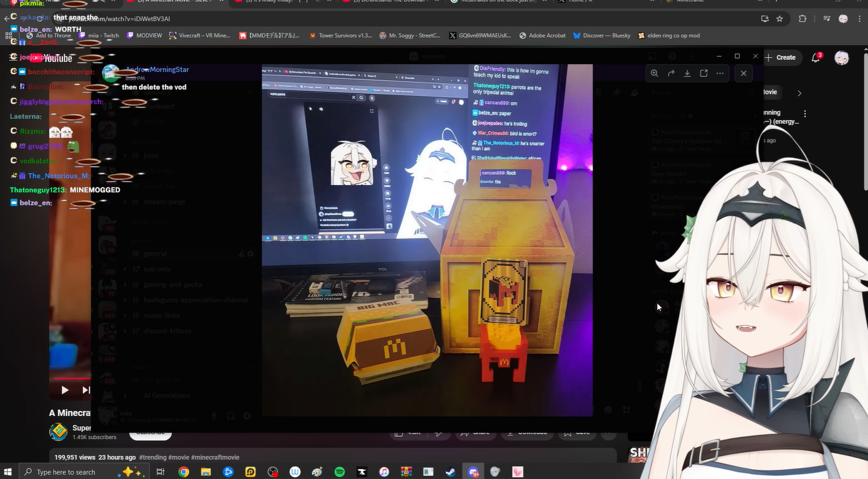Open Steam from the taskbar
The height and width of the screenshot is (479, 868).
pyautogui.click(x=451, y=472)
